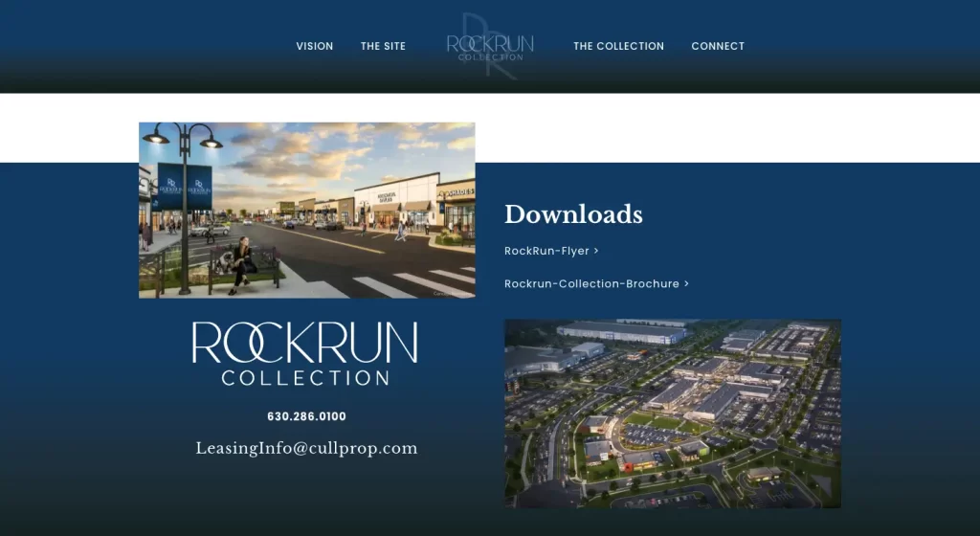The image size is (980, 536).
Task: Click the arrow after RockRun-Flyer
Action: click(596, 251)
